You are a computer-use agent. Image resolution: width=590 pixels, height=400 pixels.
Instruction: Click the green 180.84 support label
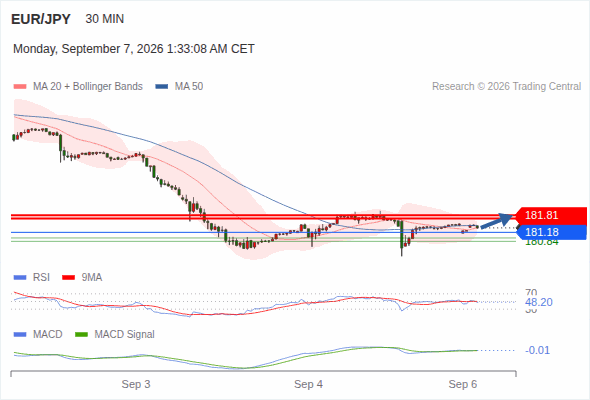(542, 242)
